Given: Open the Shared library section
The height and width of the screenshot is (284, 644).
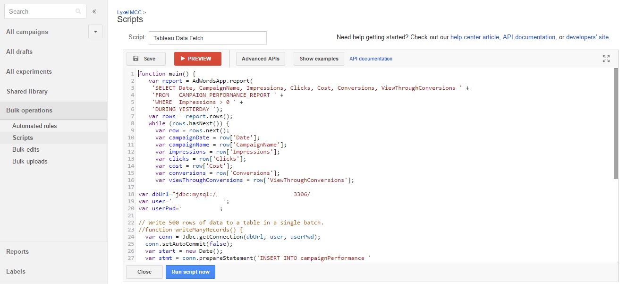Looking at the screenshot, I should pos(27,91).
